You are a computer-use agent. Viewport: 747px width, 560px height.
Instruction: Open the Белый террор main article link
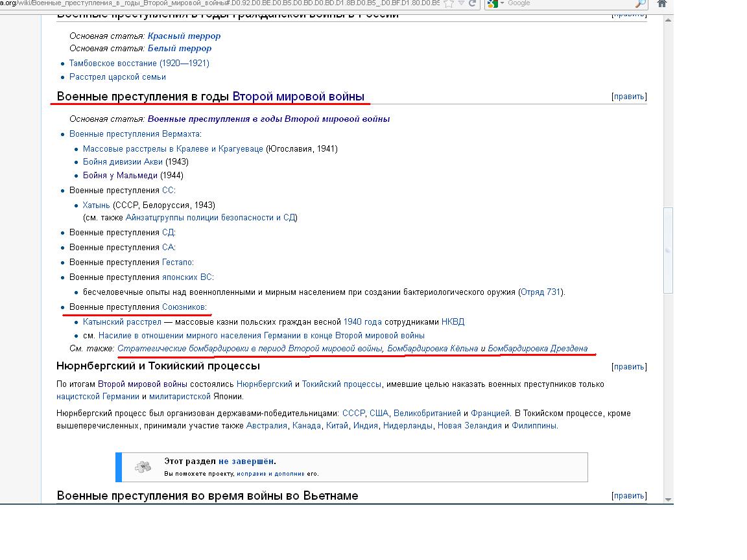[x=180, y=48]
